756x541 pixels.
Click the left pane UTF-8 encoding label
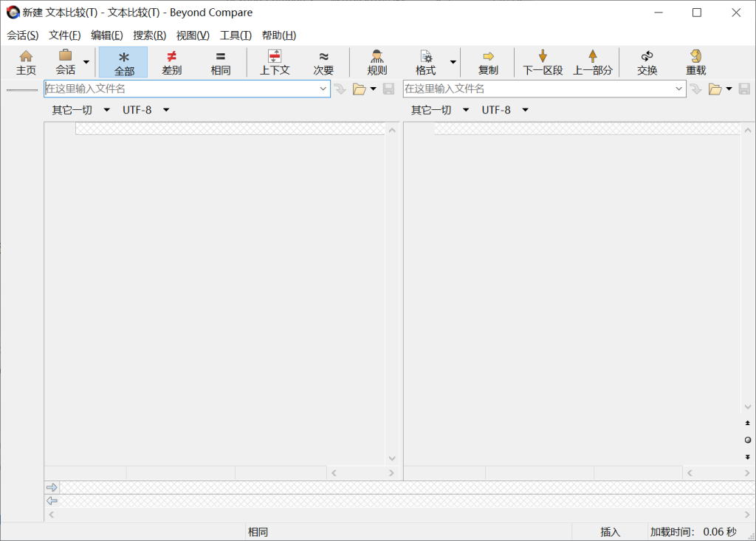pos(137,110)
